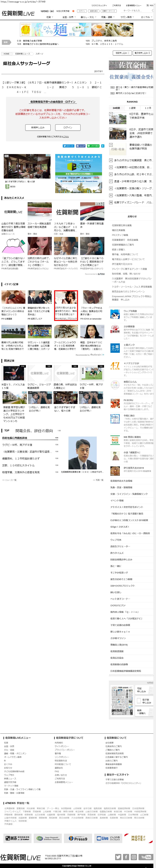
Task: Open the 佐賀豪雨 sidebar banner
Action: tap(131, 65)
